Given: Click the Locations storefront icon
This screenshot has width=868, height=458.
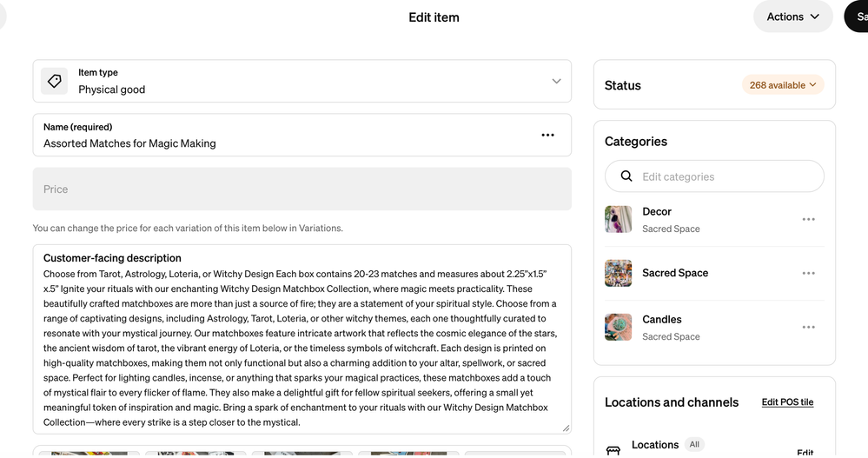Looking at the screenshot, I should point(613,450).
